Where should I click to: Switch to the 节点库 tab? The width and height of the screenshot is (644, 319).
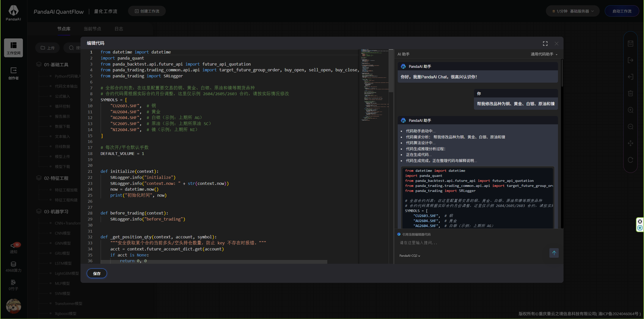pos(64,29)
